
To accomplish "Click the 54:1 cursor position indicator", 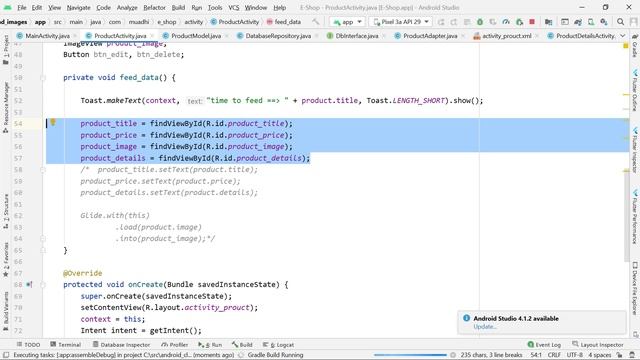I will point(536,355).
